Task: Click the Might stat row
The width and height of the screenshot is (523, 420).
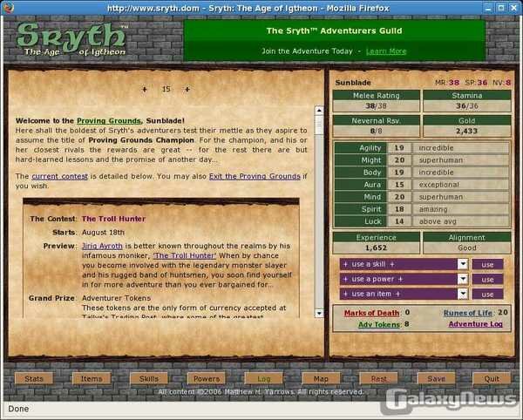Action: 422,160
